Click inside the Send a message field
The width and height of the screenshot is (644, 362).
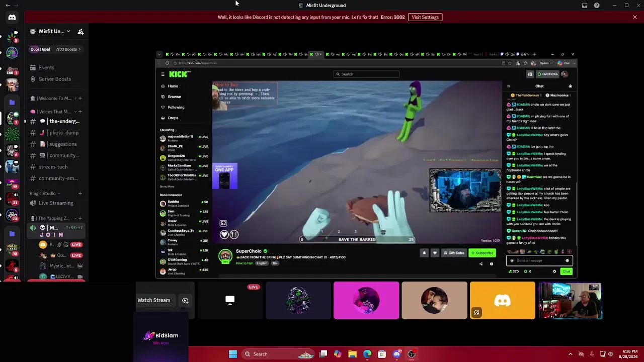(x=539, y=260)
